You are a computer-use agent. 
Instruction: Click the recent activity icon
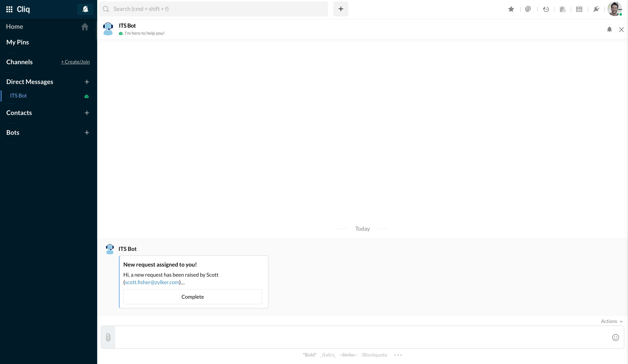pos(546,9)
